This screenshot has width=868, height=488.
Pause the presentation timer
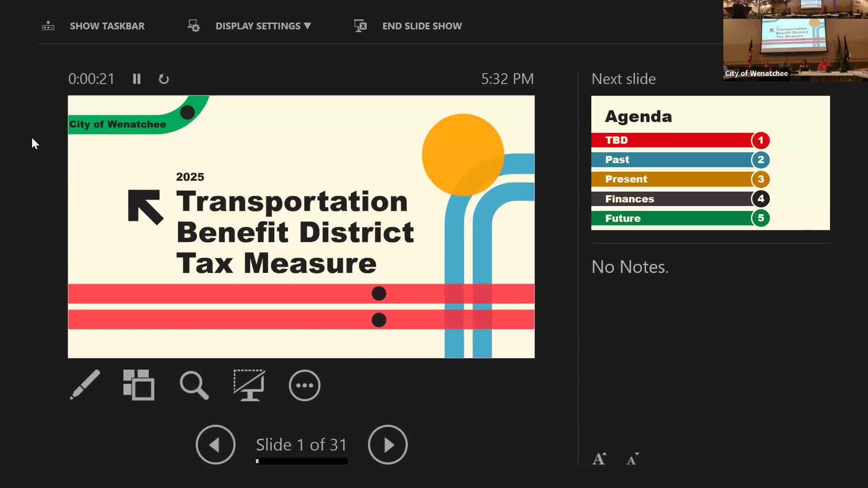pos(137,79)
